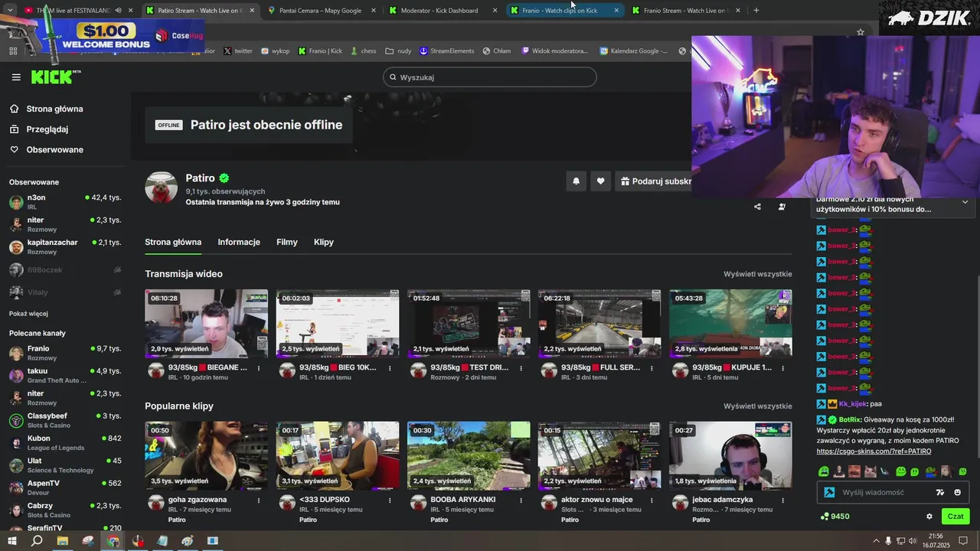The image size is (980, 551).
Task: Open a new browser tab
Action: [756, 11]
